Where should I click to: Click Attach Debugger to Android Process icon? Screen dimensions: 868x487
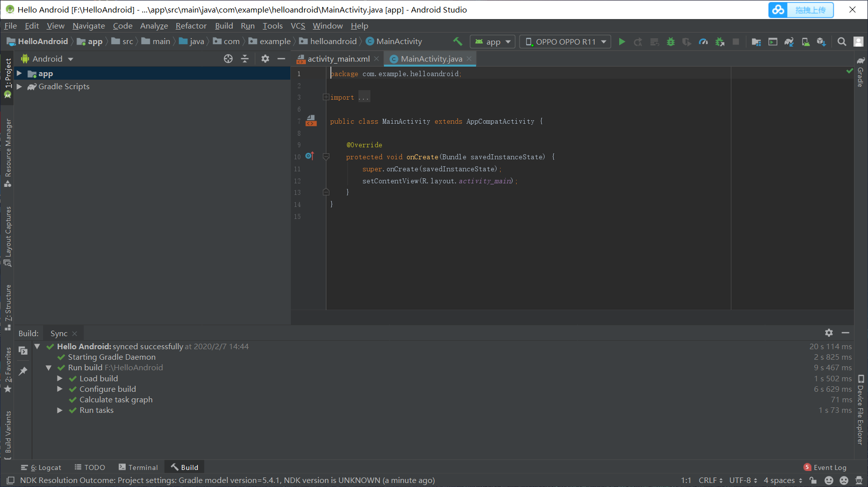720,42
